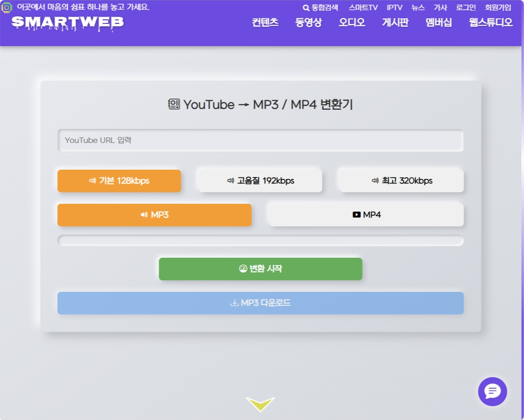The image size is (524, 420).
Task: Click the slogan text 이곳에서 마음의 쉼표
Action: [x=83, y=7]
